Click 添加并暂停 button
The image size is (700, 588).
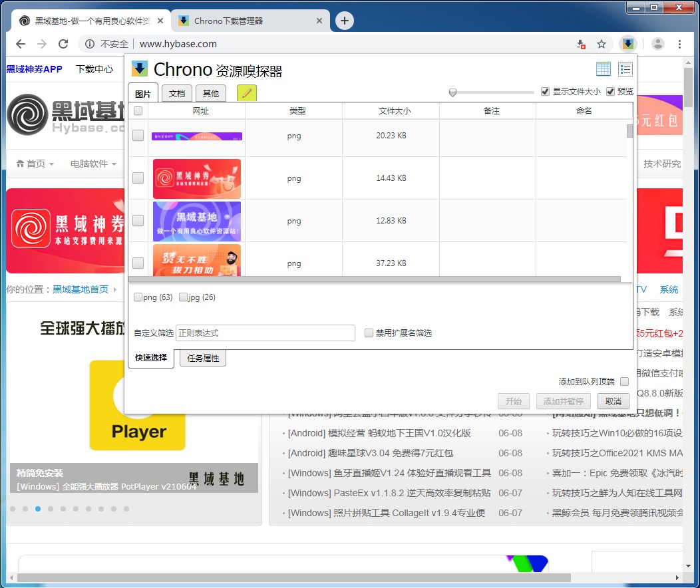coord(564,401)
